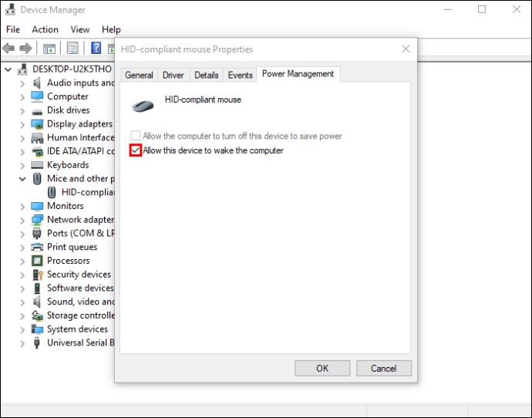Expand the Monitors category
Image resolution: width=532 pixels, height=418 pixels.
[22, 207]
